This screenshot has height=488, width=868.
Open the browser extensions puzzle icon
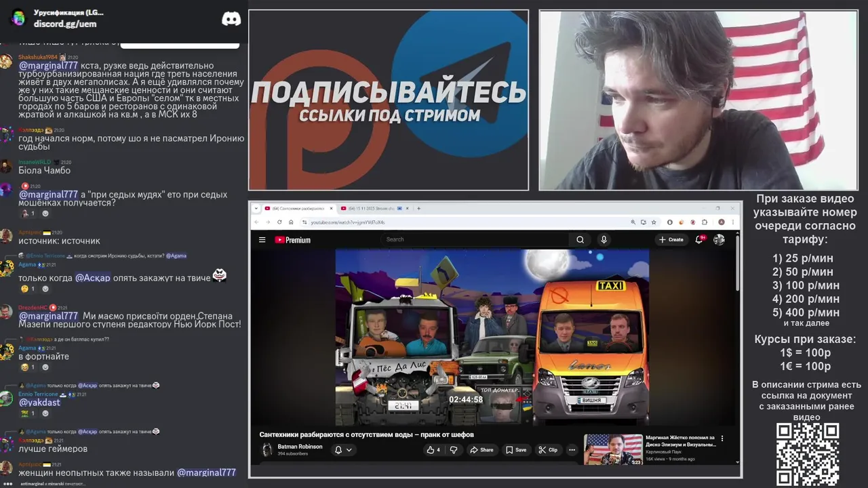(x=705, y=222)
